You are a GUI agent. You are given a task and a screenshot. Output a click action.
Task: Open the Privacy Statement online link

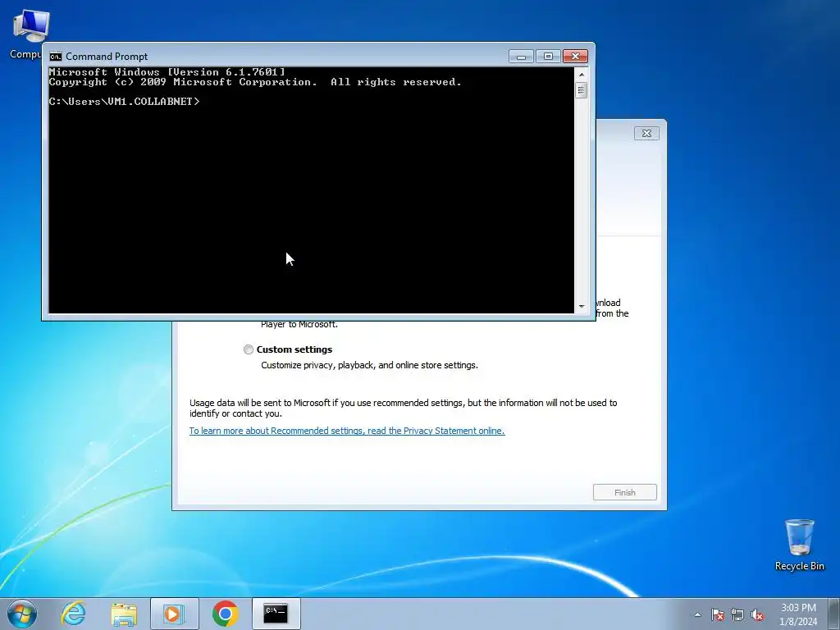point(347,431)
